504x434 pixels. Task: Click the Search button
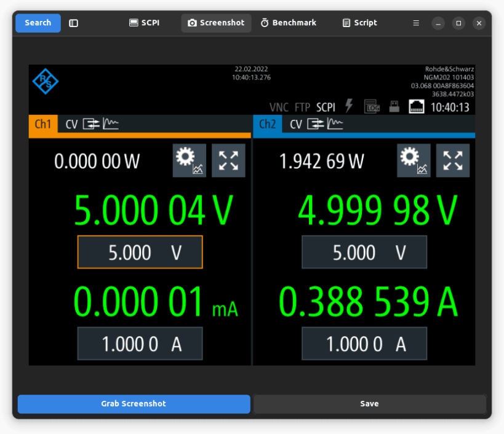click(38, 23)
